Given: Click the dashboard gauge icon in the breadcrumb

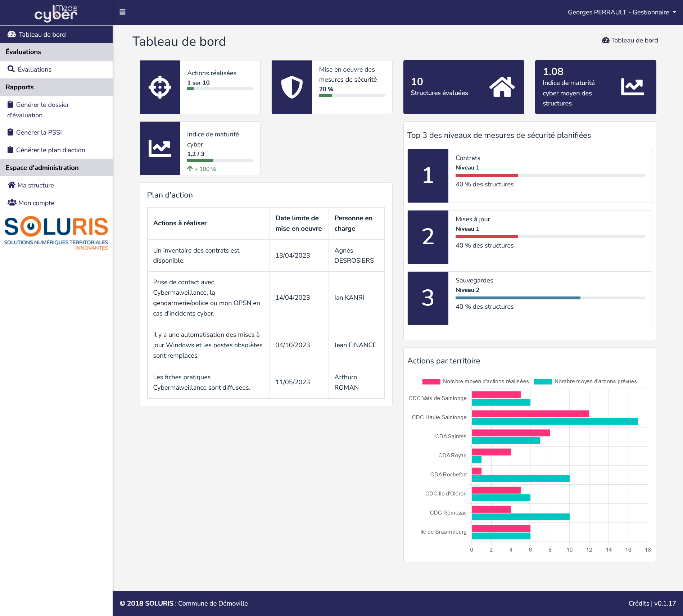Looking at the screenshot, I should pos(606,40).
